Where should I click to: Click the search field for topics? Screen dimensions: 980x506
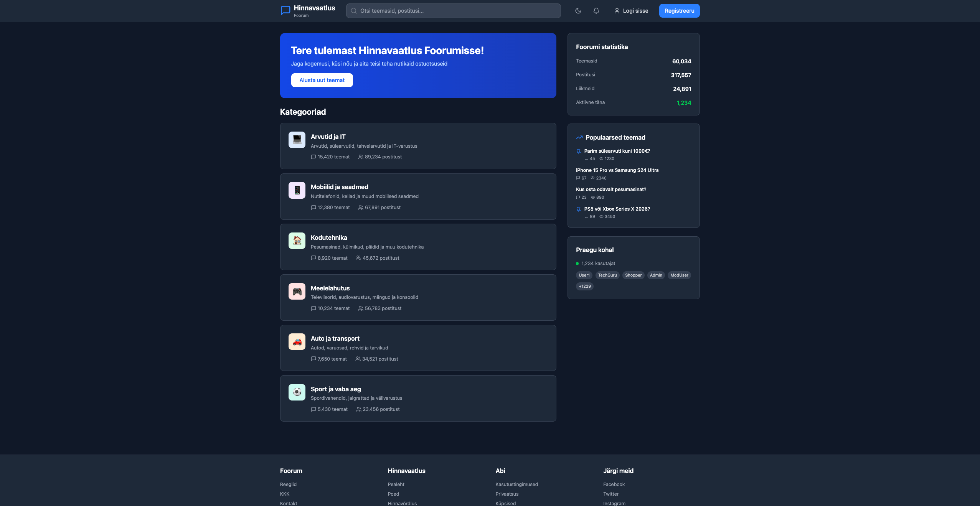453,11
